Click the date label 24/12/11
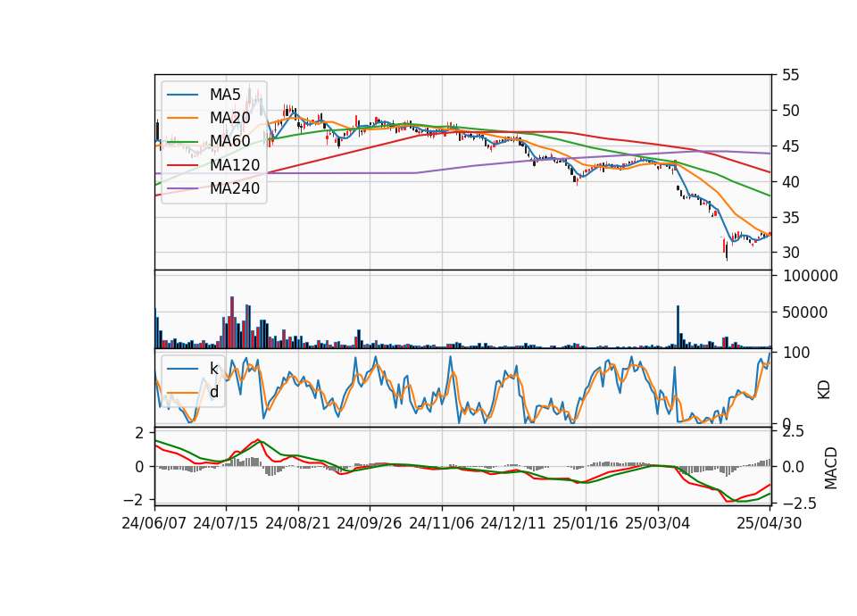Image resolution: width=857 pixels, height=616 pixels. pos(513,523)
